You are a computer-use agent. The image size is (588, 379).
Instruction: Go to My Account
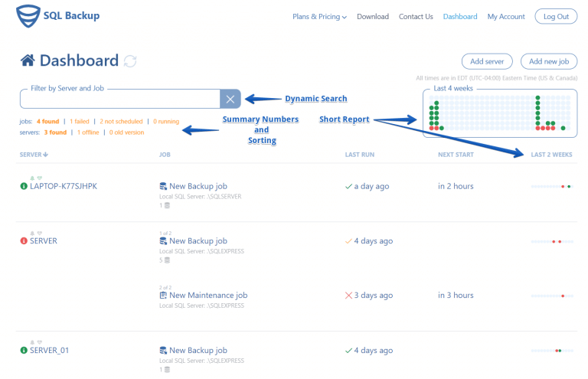tap(506, 17)
